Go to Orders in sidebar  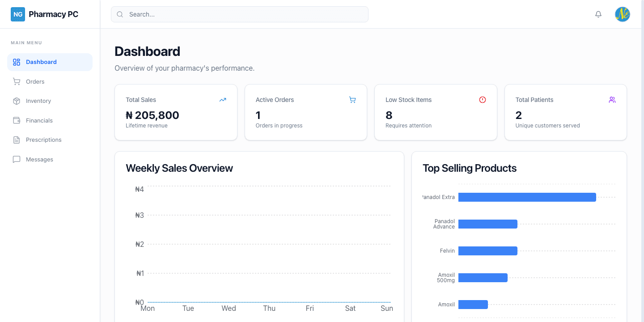coord(50,81)
